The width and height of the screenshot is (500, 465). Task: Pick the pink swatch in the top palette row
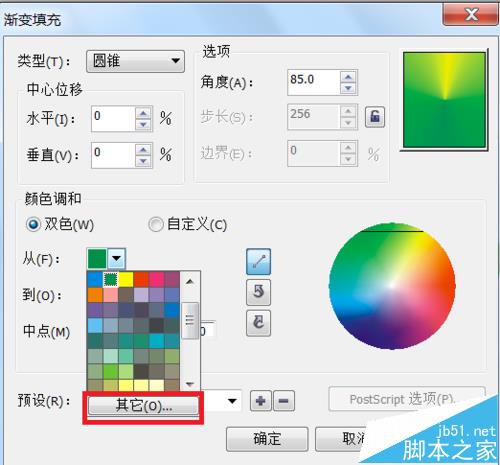[x=156, y=279]
